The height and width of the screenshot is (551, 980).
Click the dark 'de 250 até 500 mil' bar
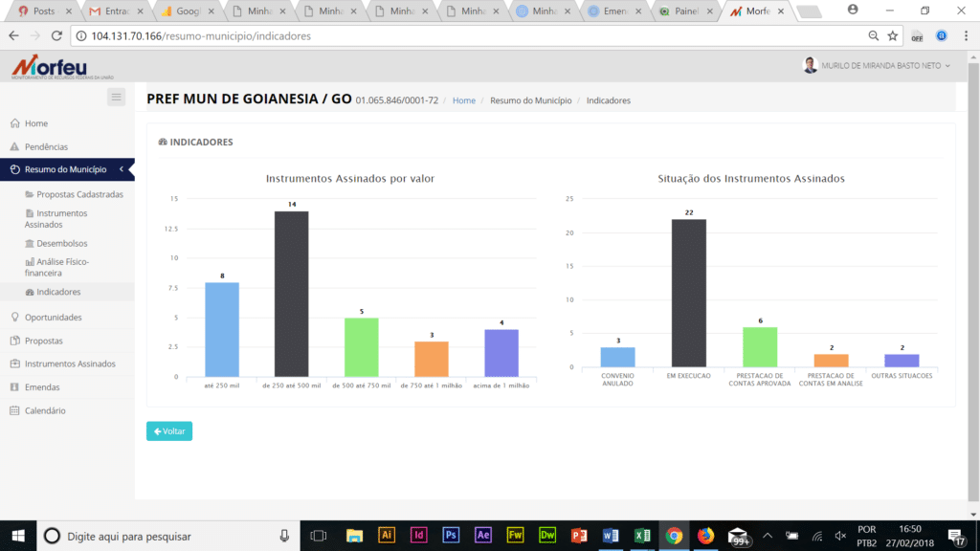[x=291, y=293]
